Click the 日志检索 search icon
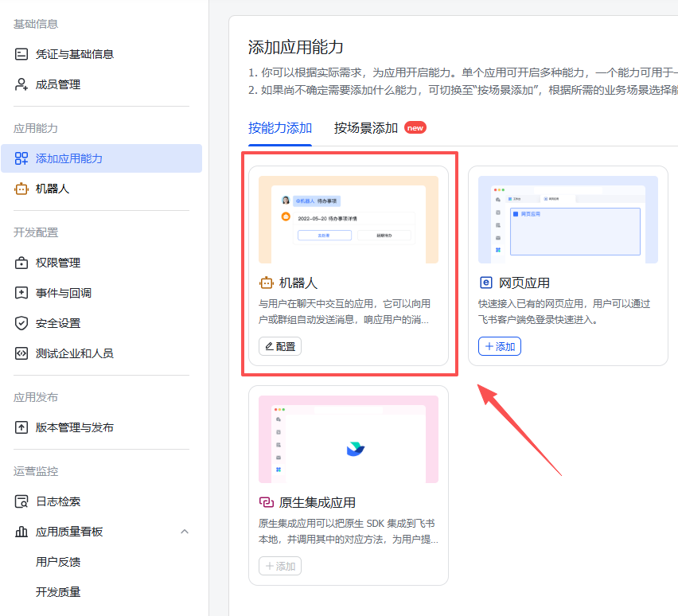The image size is (678, 616). 22,501
